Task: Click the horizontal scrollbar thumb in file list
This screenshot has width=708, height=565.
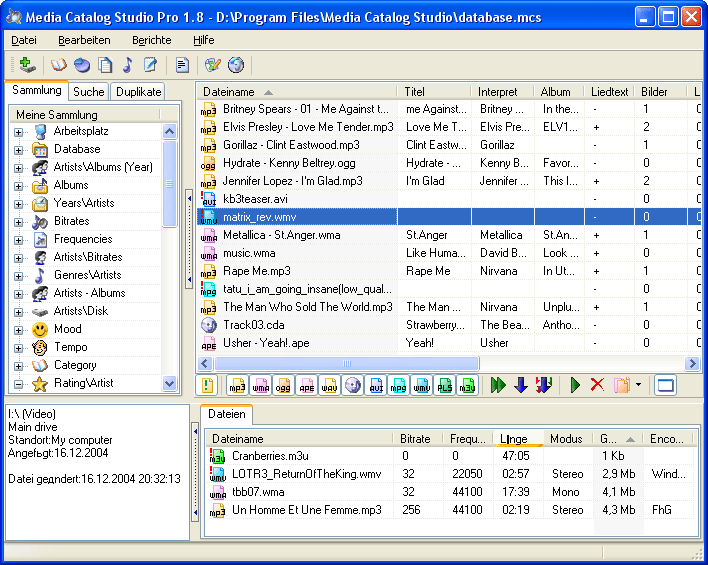Action: [x=347, y=363]
